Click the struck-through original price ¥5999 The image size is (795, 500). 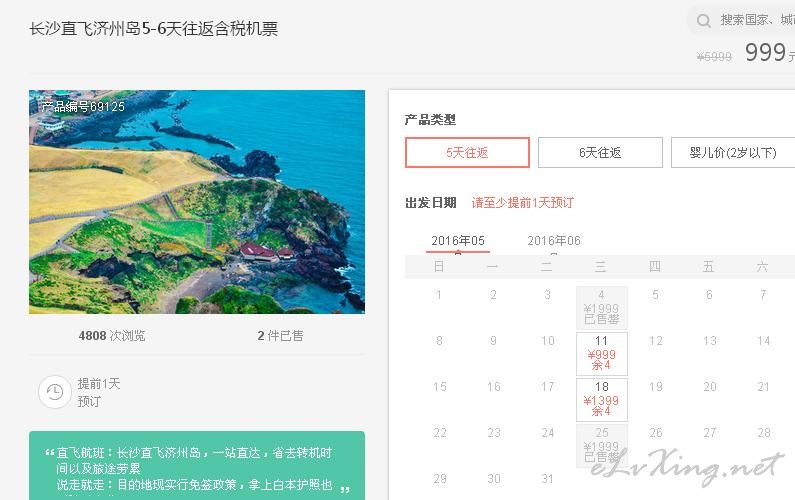[714, 57]
